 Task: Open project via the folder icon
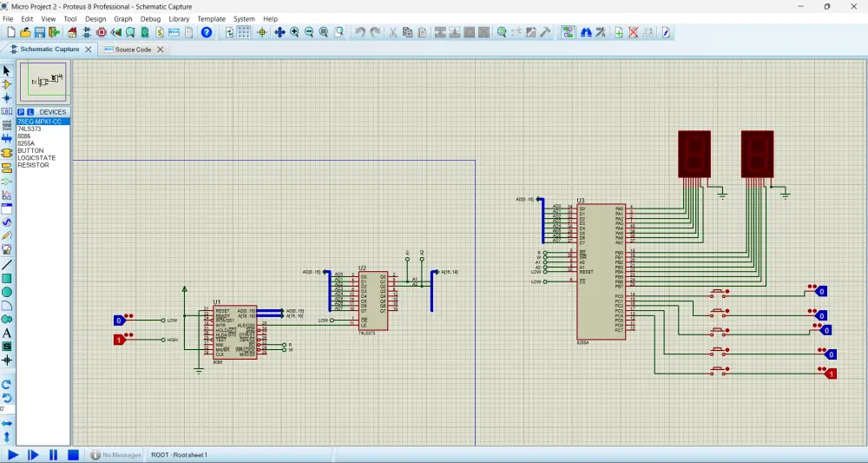(x=25, y=33)
